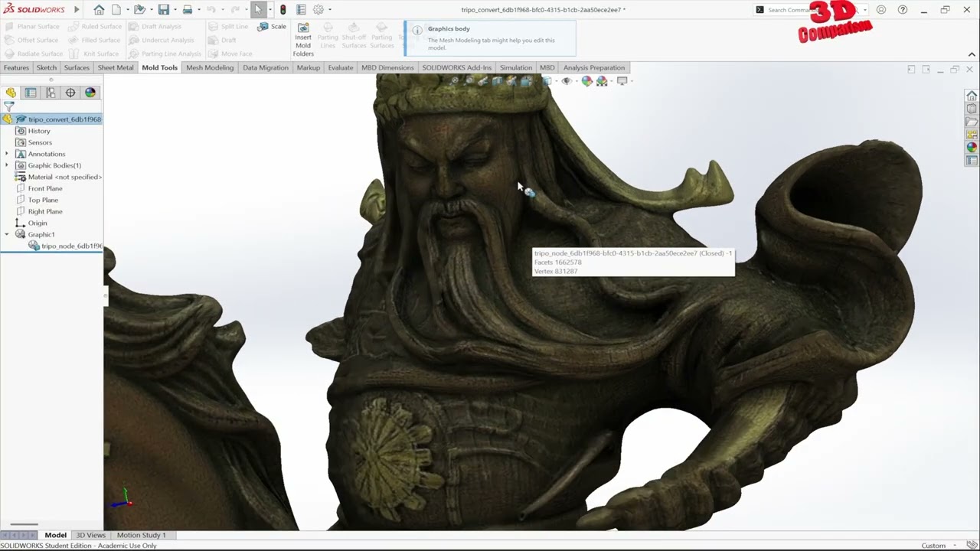This screenshot has width=980, height=551.
Task: Open the Evaluate tab
Action: (341, 67)
